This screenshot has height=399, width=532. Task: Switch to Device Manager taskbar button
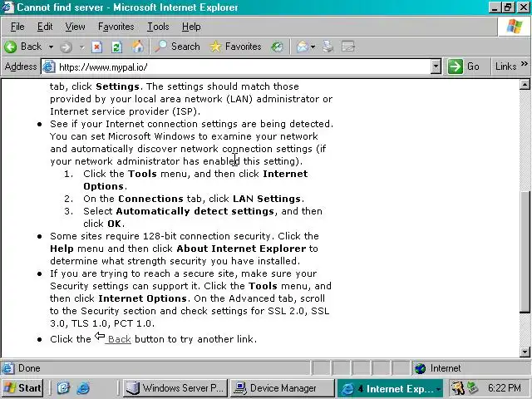pyautogui.click(x=283, y=388)
